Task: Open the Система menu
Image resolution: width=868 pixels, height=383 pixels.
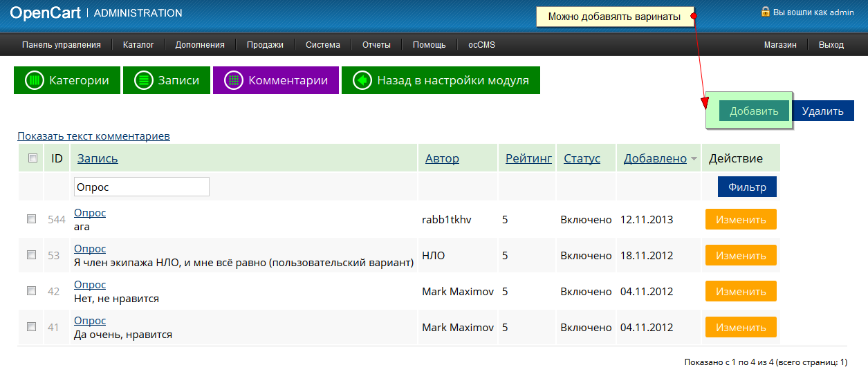Action: (x=323, y=45)
